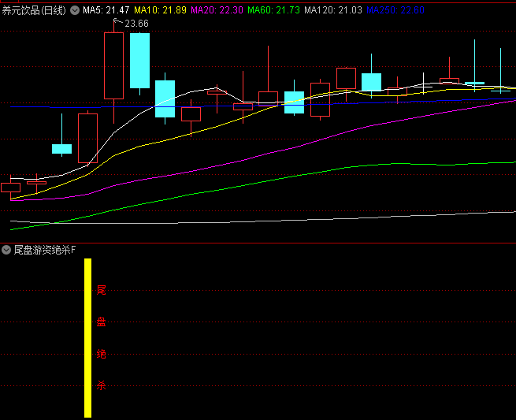Select the large cyan candle right of the 23.66 peak
Image resolution: width=516 pixels, height=420 pixels.
(139, 61)
